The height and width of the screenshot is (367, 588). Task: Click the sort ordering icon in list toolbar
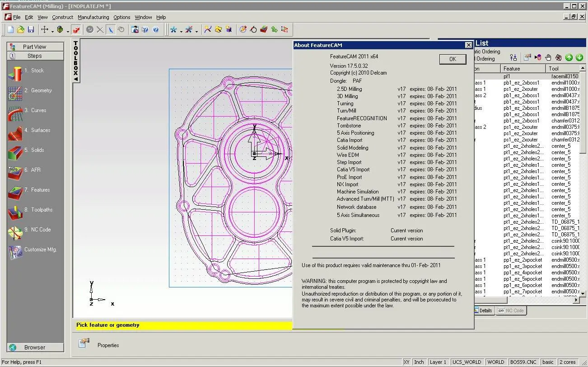click(513, 57)
